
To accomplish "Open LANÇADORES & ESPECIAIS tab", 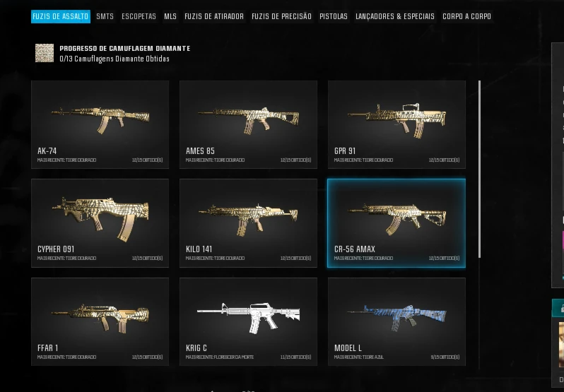I will click(395, 16).
